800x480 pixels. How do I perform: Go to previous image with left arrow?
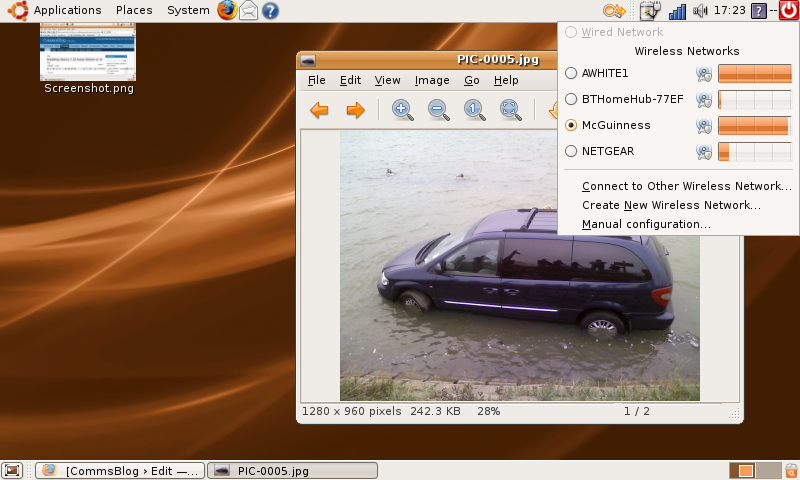point(319,110)
